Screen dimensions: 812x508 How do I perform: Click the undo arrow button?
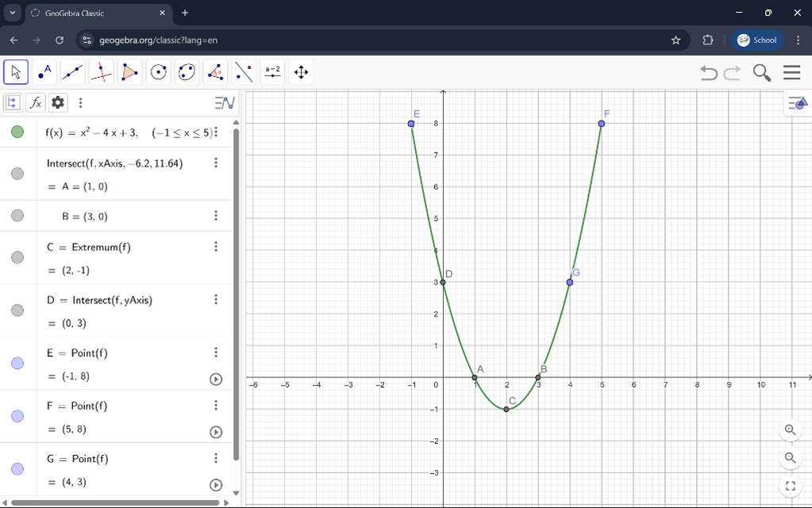click(708, 73)
